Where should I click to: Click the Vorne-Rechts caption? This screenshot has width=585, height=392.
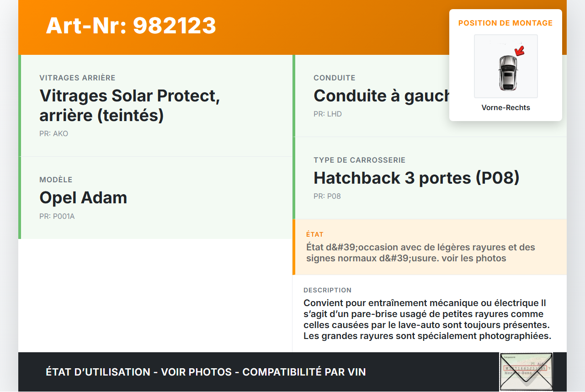coord(505,108)
